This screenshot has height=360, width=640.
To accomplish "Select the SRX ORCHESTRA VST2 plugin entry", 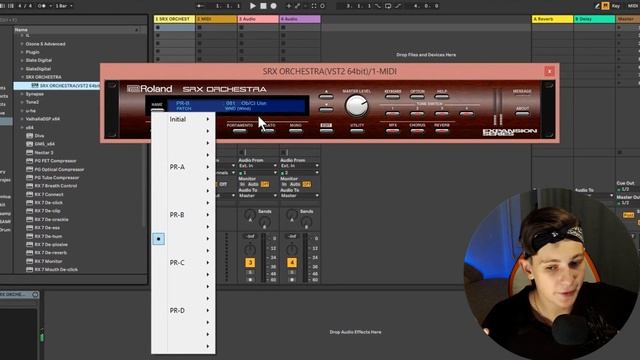I will coord(57,86).
